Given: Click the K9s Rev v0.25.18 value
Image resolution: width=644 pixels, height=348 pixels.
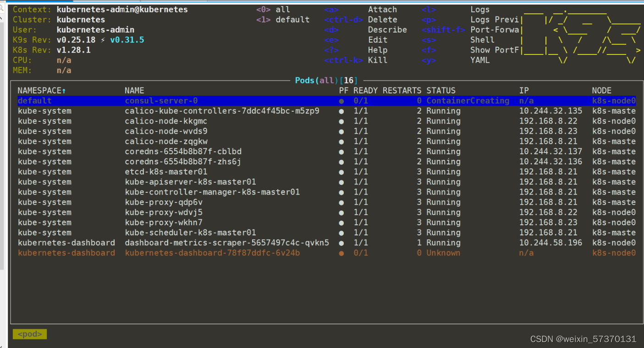Looking at the screenshot, I should pos(76,40).
